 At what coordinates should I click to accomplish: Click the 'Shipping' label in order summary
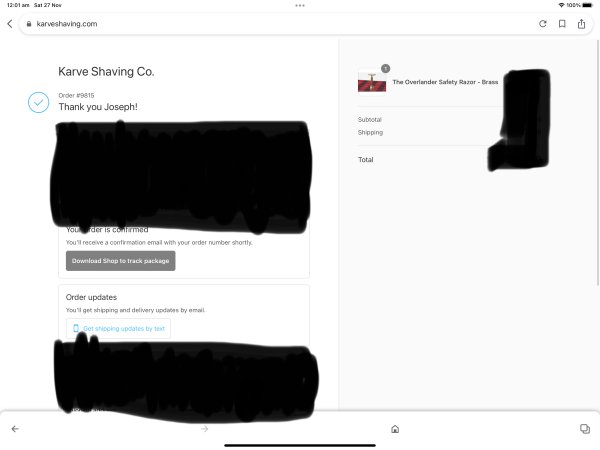[x=370, y=132]
